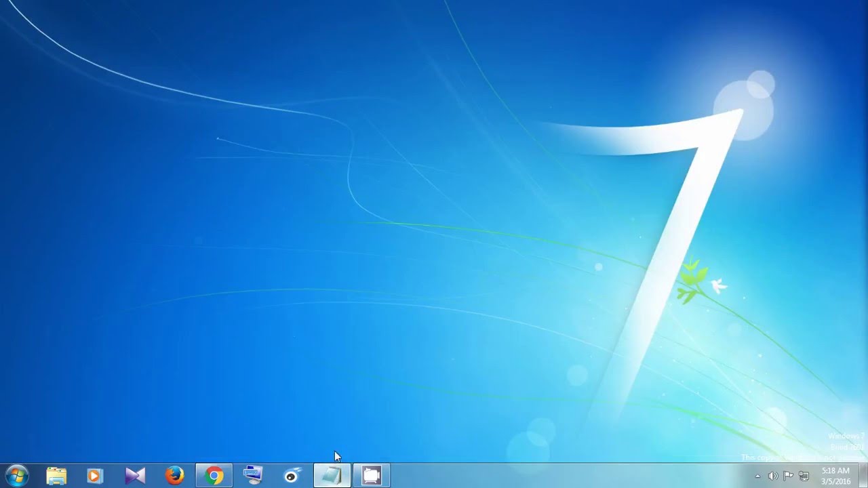Launch Windows Media Player from taskbar
This screenshot has height=488, width=868.
pyautogui.click(x=96, y=476)
